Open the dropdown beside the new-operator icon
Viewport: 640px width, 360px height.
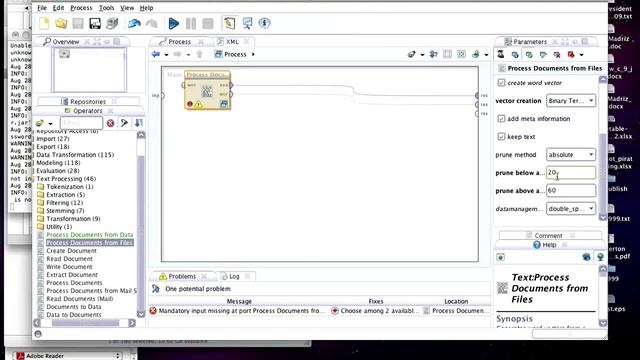[50, 123]
